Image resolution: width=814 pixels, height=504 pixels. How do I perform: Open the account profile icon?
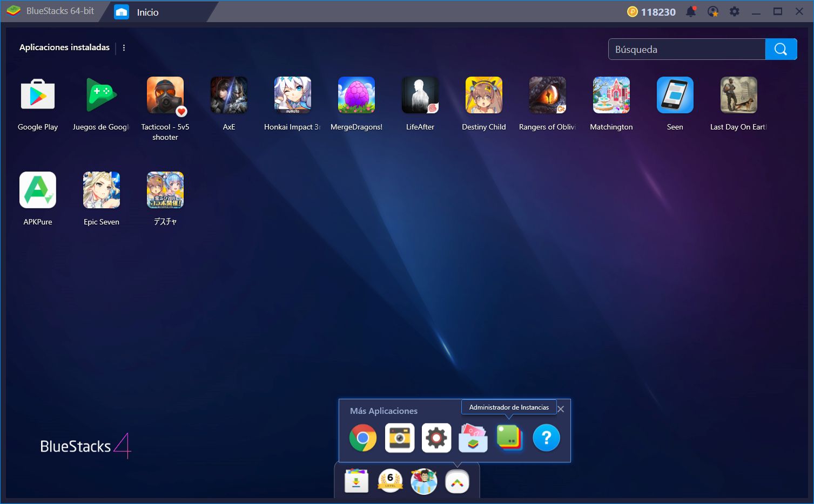(713, 11)
